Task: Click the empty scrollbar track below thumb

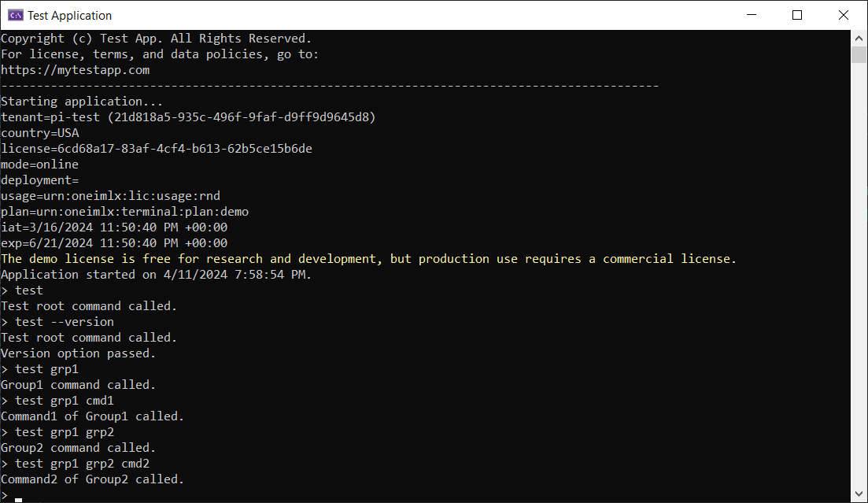Action: 859,276
